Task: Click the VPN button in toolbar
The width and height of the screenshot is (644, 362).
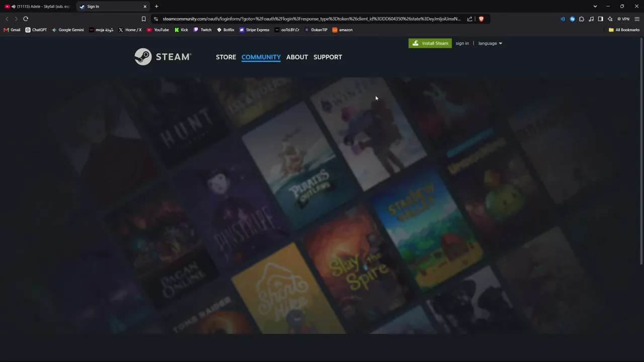Action: tap(623, 19)
